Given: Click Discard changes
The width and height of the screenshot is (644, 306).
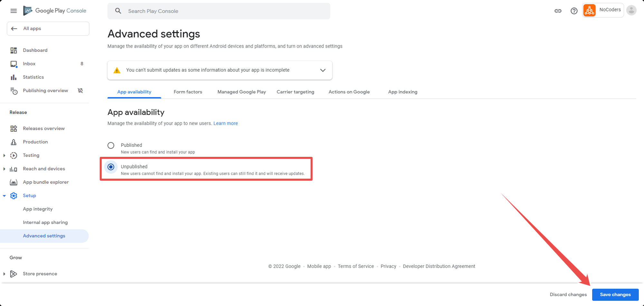Looking at the screenshot, I should click(568, 295).
